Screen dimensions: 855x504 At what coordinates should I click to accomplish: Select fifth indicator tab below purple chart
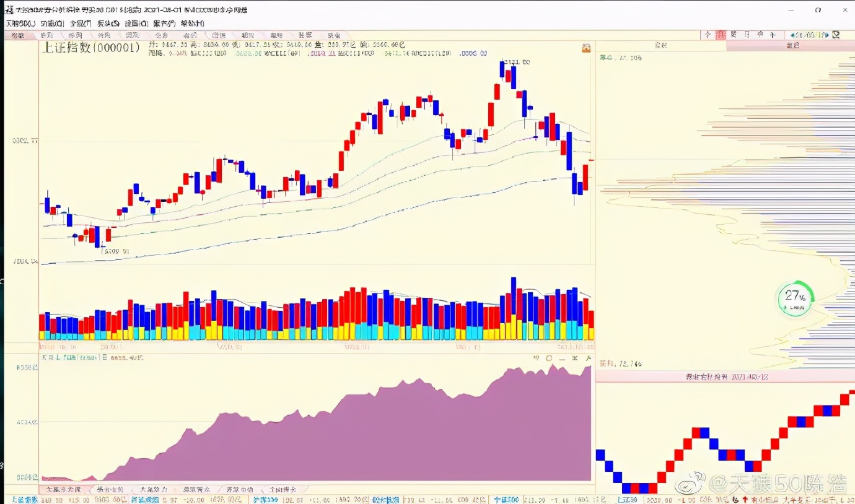[239, 489]
